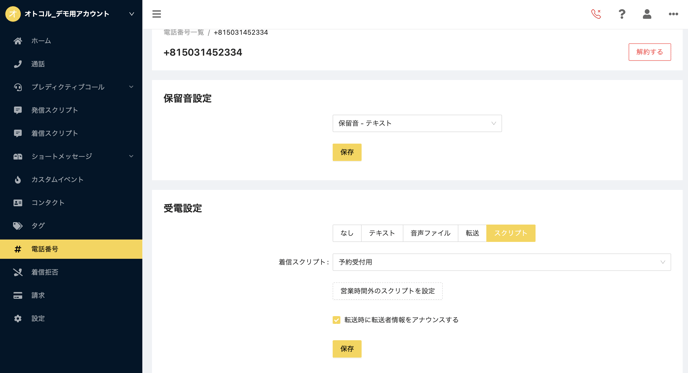The image size is (688, 373).
Task: Click the yellow account avatar circle
Action: 13,14
